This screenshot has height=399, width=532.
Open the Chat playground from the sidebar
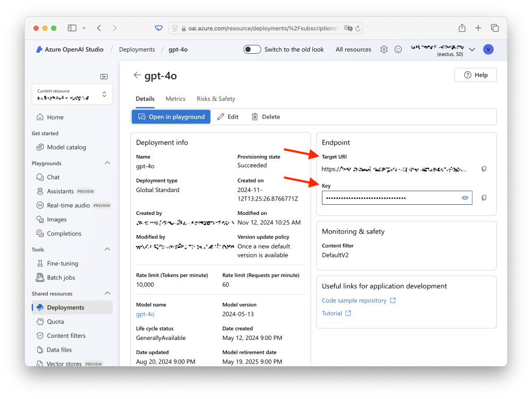pyautogui.click(x=52, y=177)
